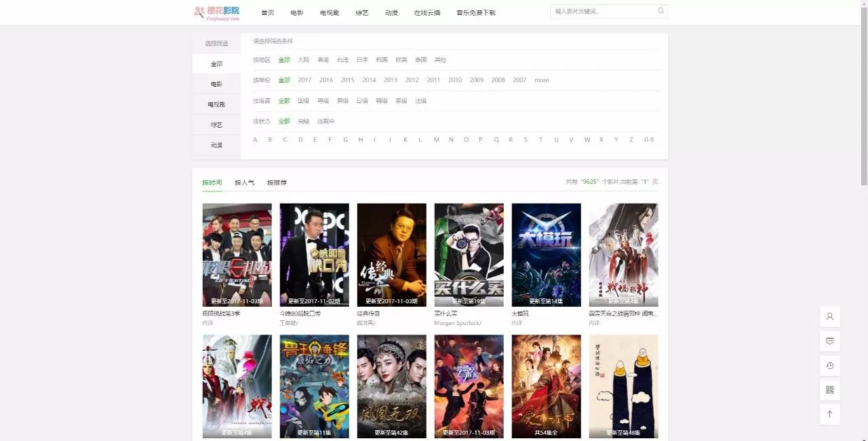Select 电视剧 in the channel sidebar
Image resolution: width=868 pixels, height=441 pixels.
click(216, 104)
